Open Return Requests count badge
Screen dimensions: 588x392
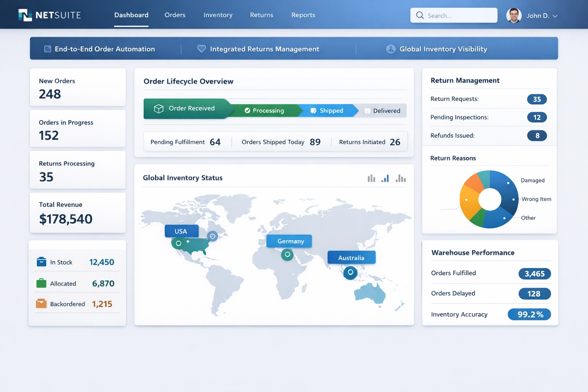(537, 99)
